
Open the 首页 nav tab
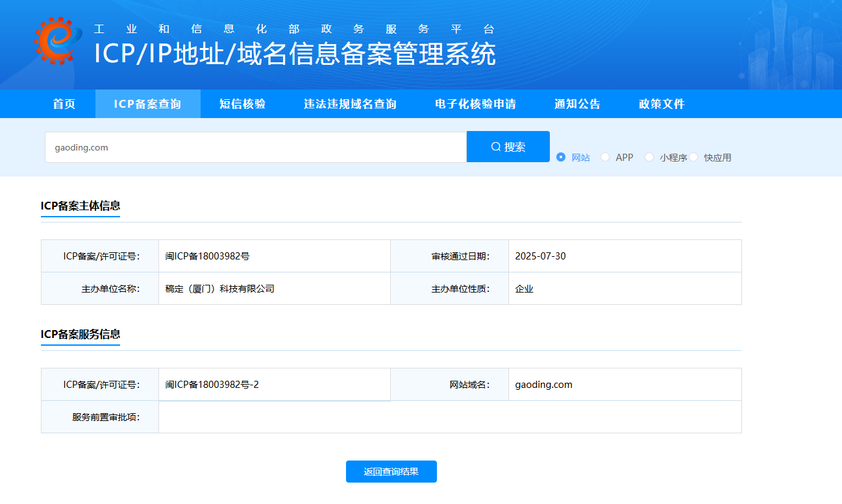click(x=64, y=104)
